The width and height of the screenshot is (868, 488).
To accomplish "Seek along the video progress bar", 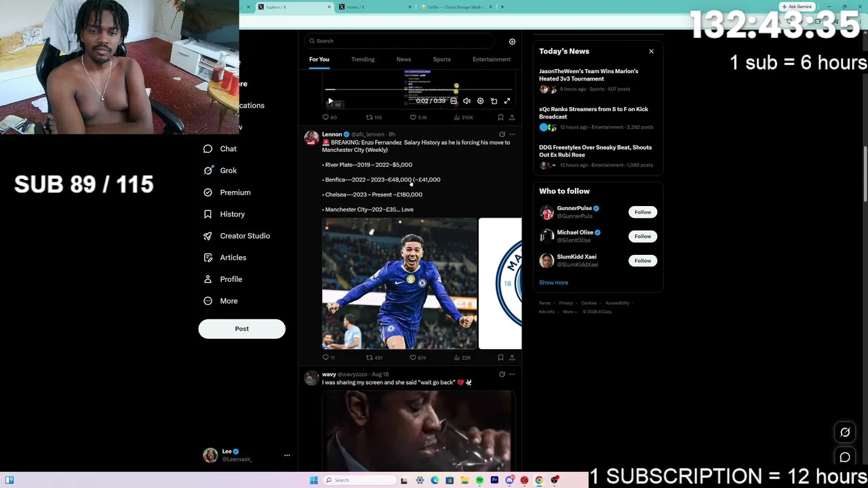I will click(x=419, y=89).
